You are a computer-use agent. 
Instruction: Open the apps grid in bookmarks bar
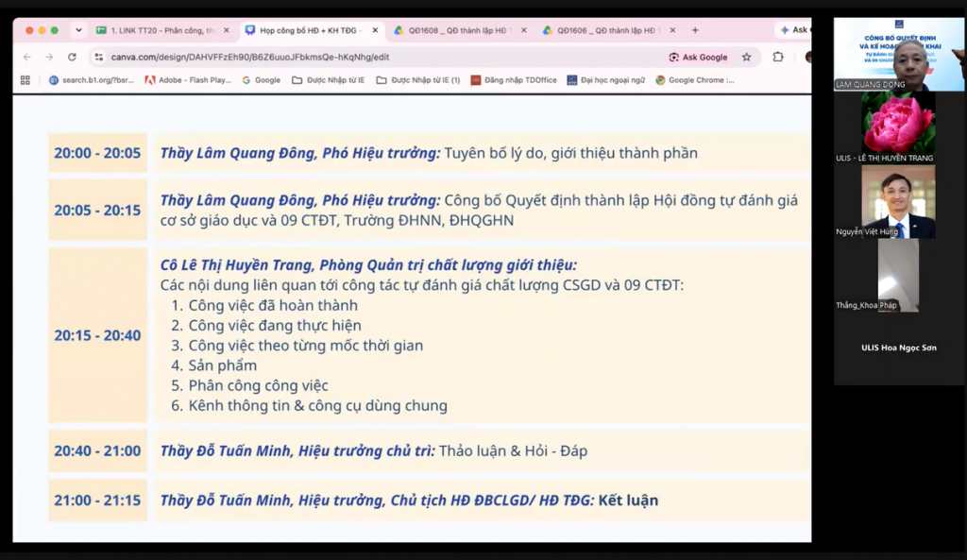(25, 80)
